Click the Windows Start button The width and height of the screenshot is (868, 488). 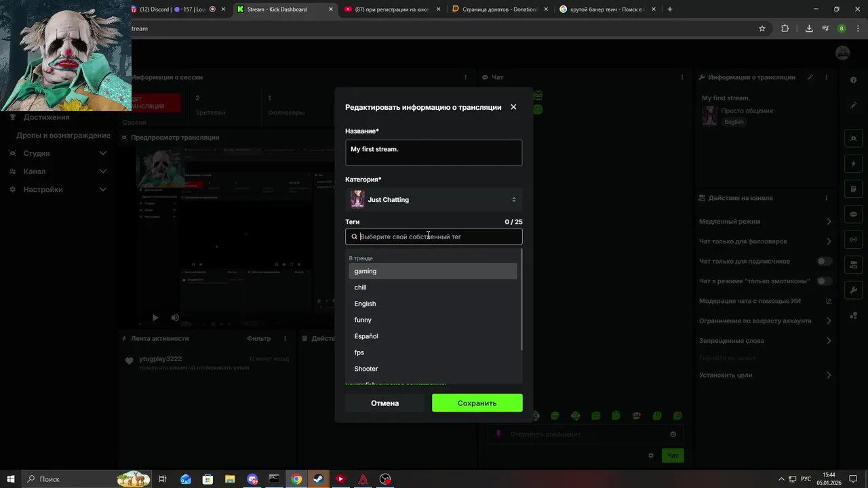tap(11, 479)
